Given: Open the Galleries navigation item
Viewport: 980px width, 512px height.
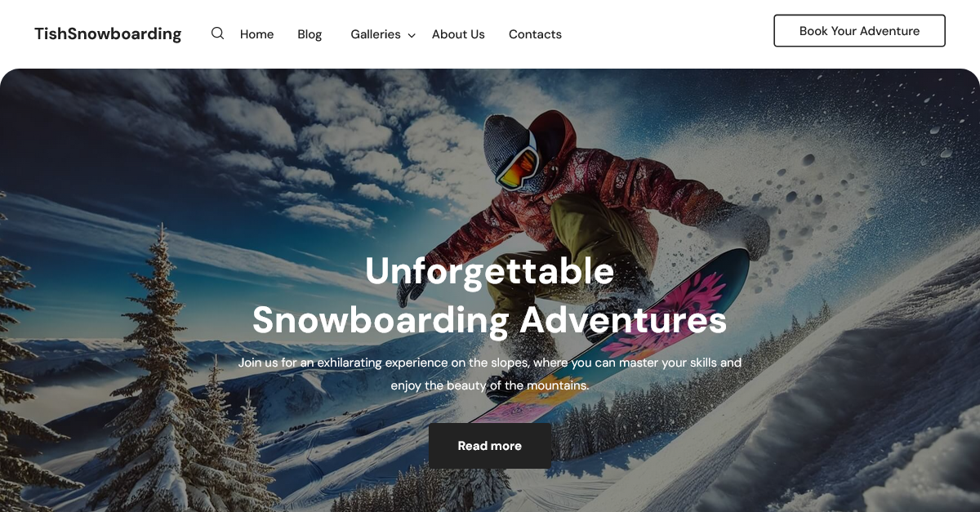Looking at the screenshot, I should pos(376,34).
